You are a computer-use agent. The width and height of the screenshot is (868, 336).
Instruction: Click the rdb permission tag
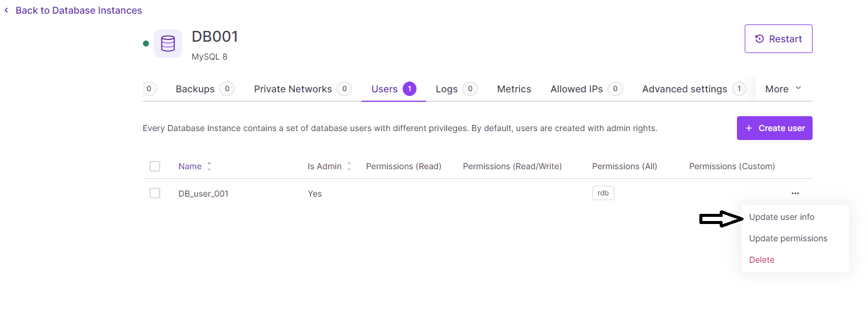603,193
